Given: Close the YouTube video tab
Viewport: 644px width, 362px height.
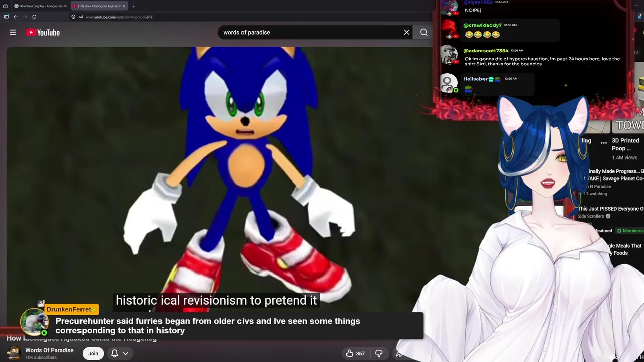Looking at the screenshot, I should 124,6.
